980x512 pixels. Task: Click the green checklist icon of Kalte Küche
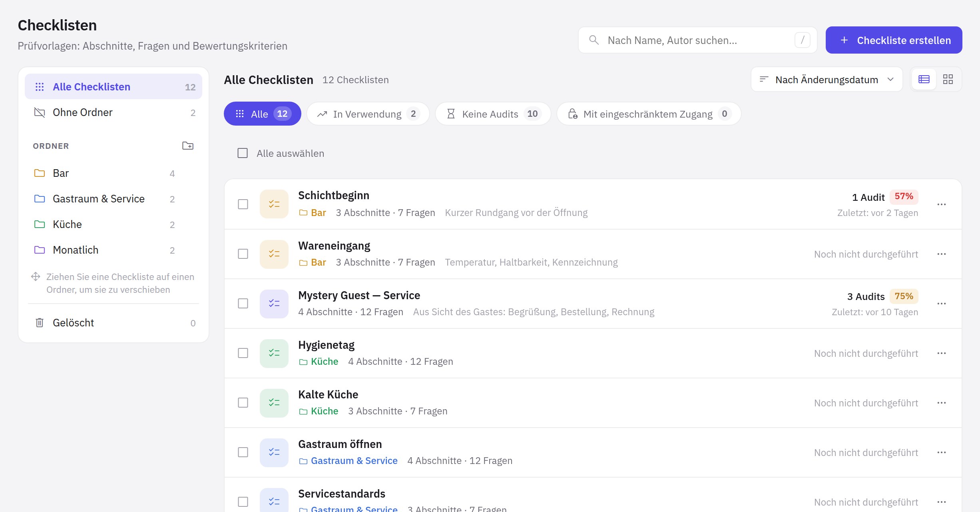pyautogui.click(x=274, y=403)
